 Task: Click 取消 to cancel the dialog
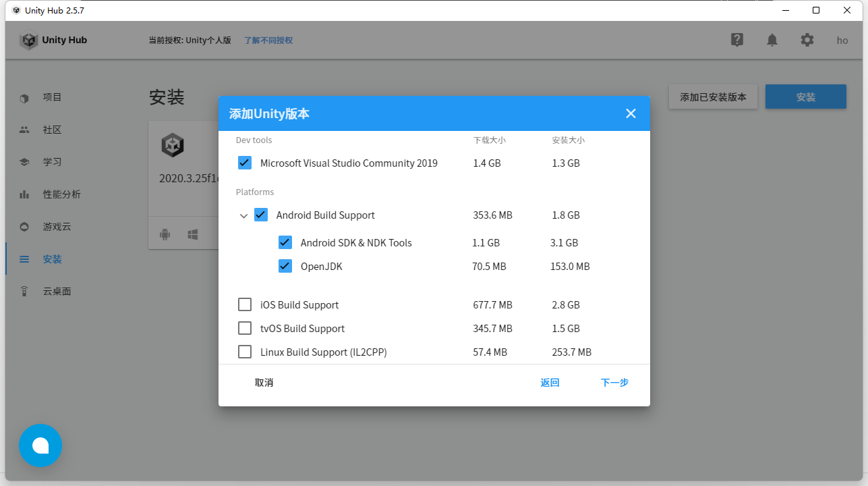tap(264, 383)
